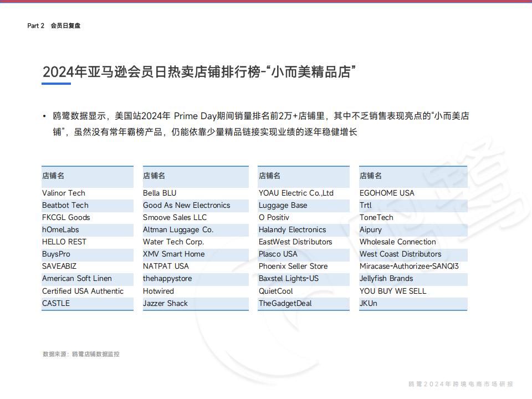Select the Aipury cell
This screenshot has width=532, height=399.
[413, 229]
